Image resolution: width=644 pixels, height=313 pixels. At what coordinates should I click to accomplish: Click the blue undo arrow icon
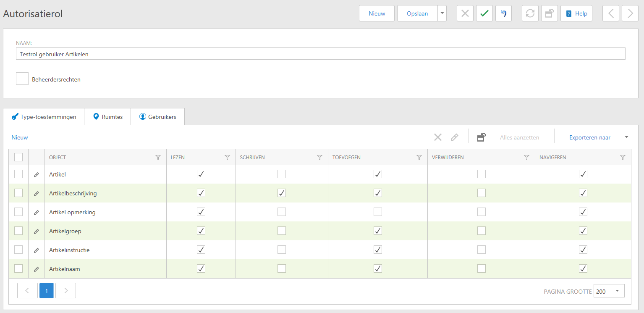(503, 13)
